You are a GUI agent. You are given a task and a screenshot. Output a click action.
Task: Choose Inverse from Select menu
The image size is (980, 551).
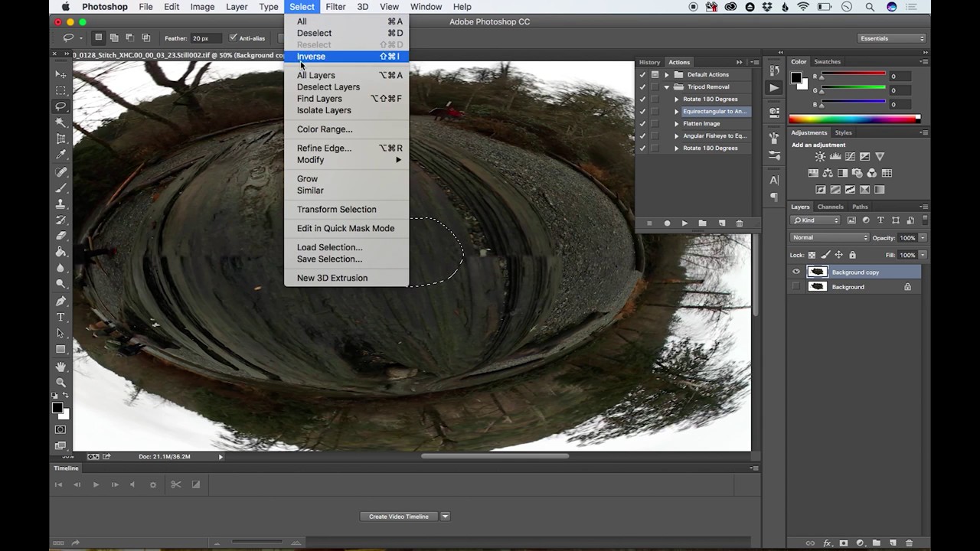[x=347, y=56]
